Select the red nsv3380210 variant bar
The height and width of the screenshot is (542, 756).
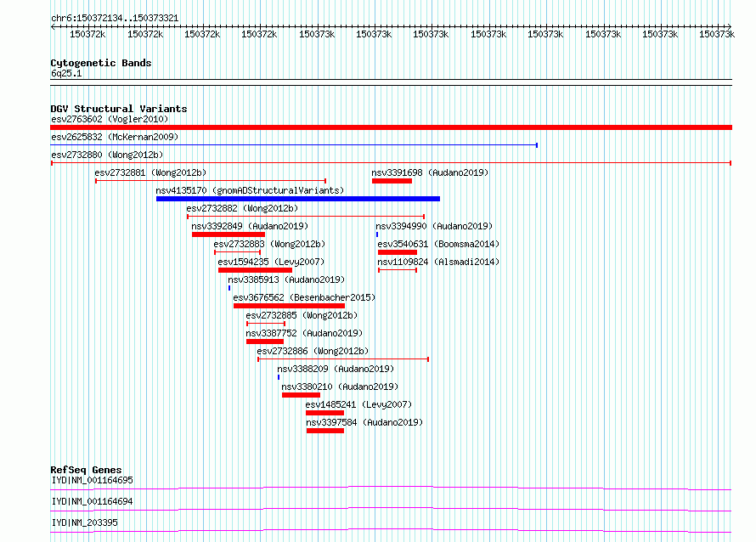click(x=301, y=395)
